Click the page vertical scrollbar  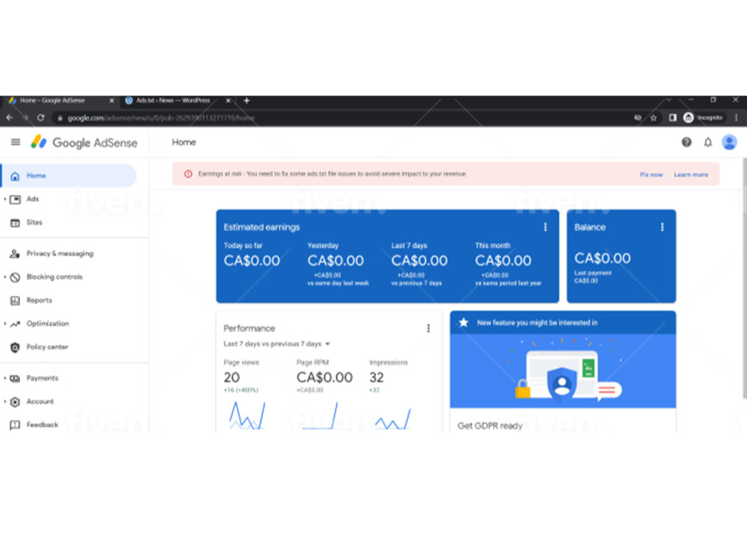tap(744, 279)
